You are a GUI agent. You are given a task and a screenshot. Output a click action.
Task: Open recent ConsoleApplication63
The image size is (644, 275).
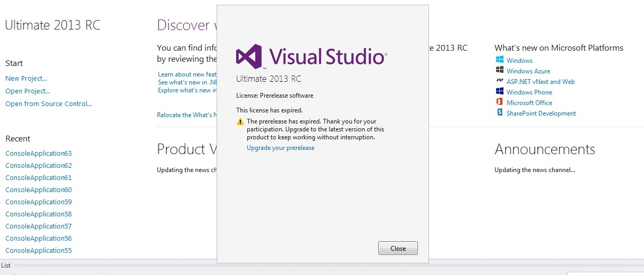pos(39,154)
